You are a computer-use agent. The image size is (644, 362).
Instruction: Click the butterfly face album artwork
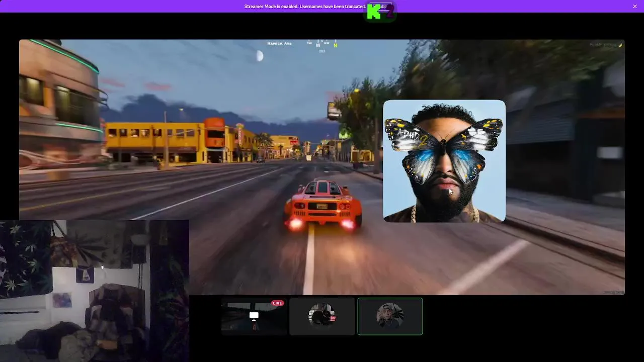(x=444, y=161)
